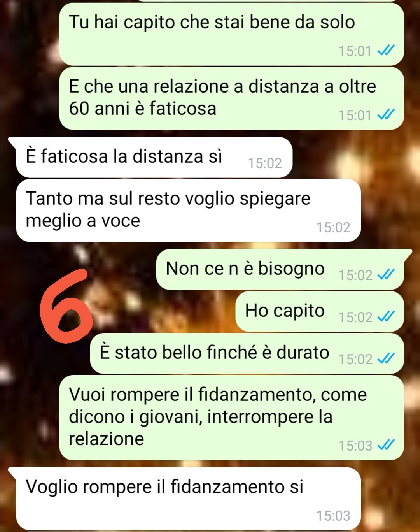Screen dimensions: 420x532
Task: Select the message 'Tanto ma sul resto voglio spiegare'
Action: click(189, 211)
